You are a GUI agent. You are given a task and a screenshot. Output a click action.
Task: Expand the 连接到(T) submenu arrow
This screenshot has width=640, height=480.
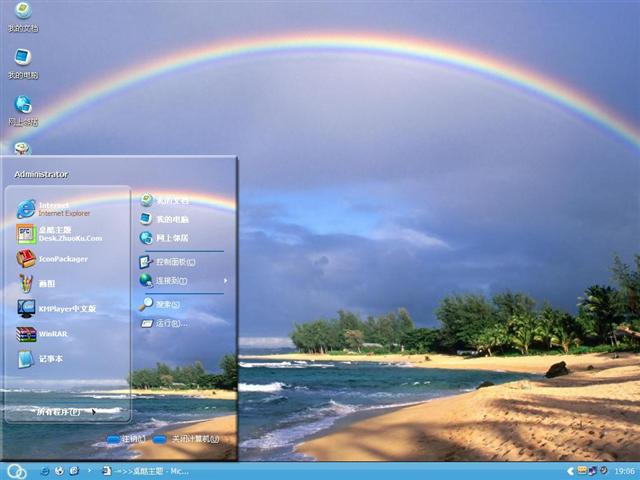click(225, 281)
